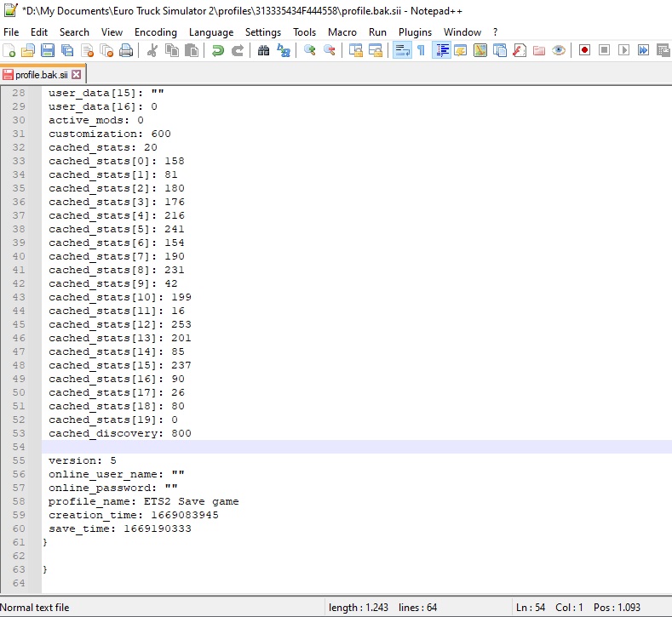
Task: Open the Tools menu
Action: (305, 32)
